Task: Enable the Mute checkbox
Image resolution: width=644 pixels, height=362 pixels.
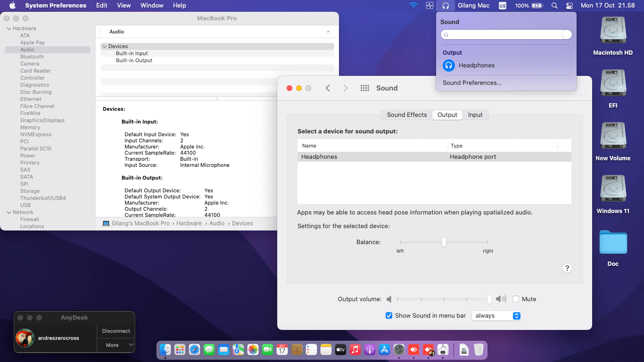Action: click(x=516, y=299)
